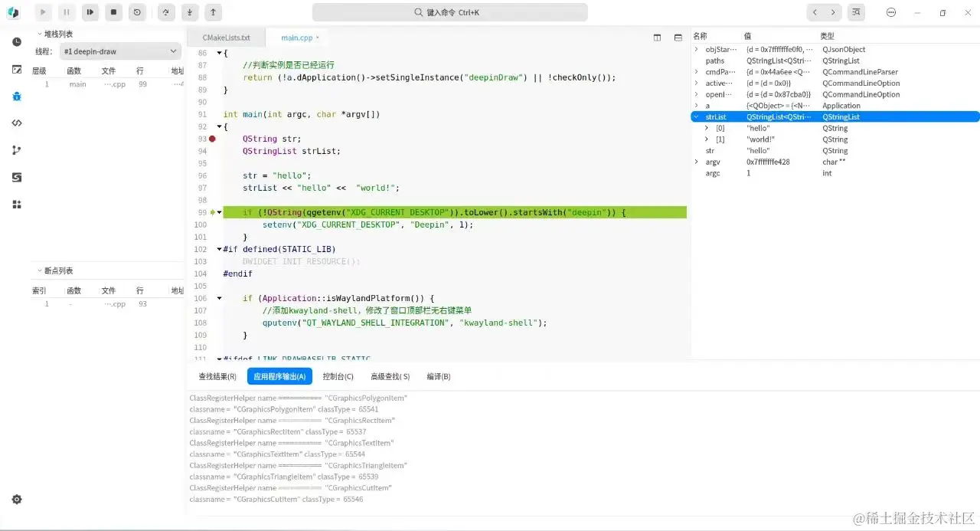
Task: Expand variable a row
Action: pos(696,106)
